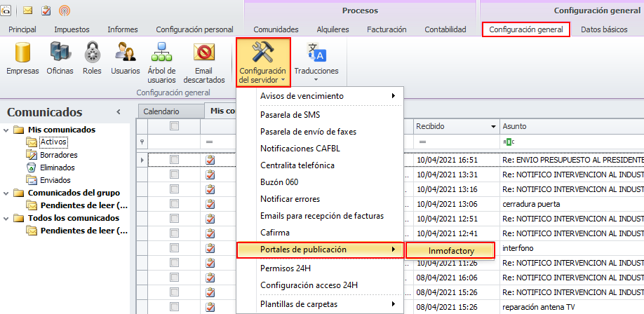Image resolution: width=644 pixels, height=314 pixels.
Task: Toggle the select-all header checkbox
Action: tap(175, 126)
